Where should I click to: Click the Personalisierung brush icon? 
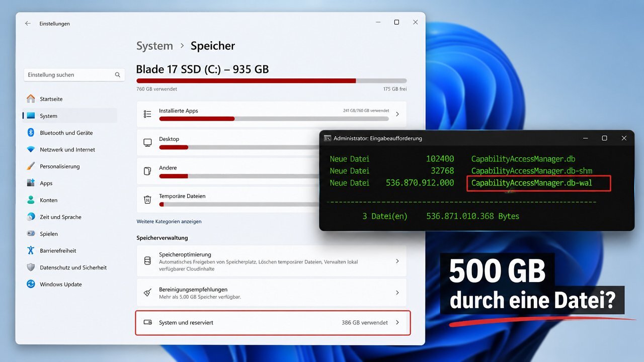31,166
